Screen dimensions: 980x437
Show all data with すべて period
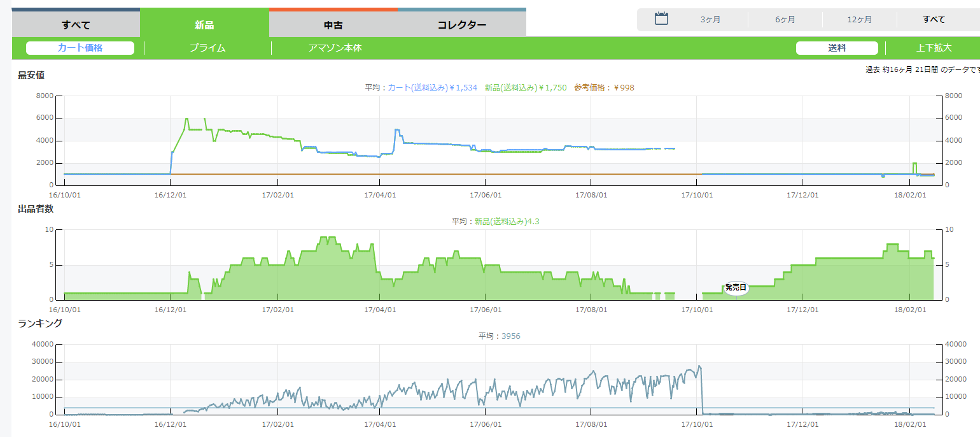[934, 20]
